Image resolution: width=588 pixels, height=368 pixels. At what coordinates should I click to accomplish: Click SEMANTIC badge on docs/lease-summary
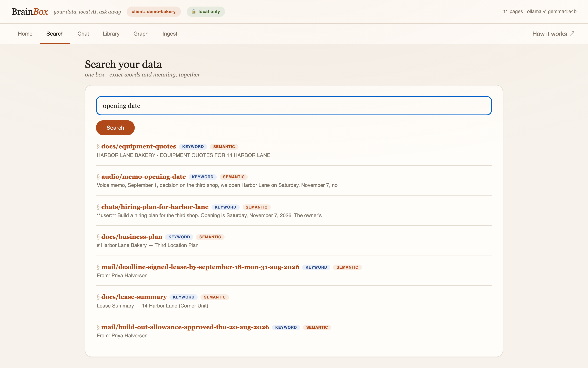pos(215,297)
